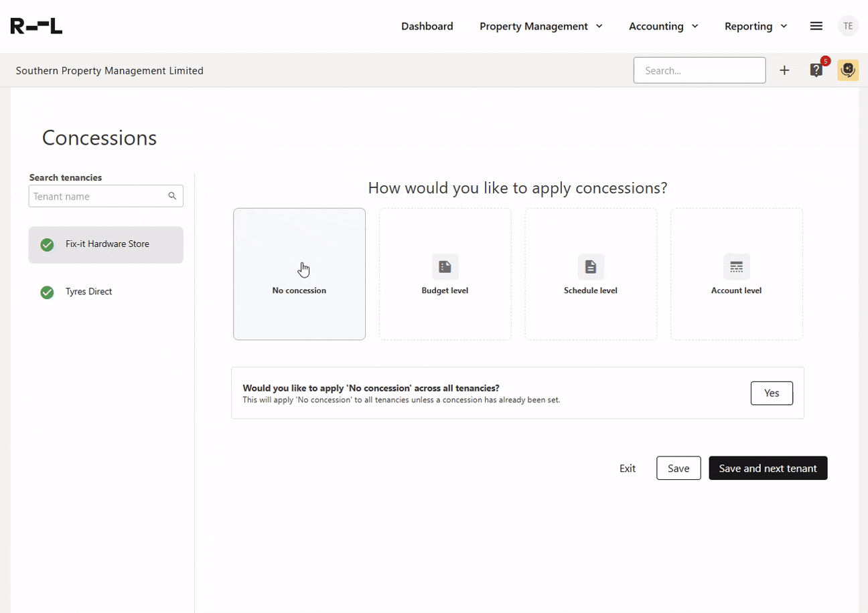
Task: Open the Reporting dropdown menu
Action: pos(755,26)
